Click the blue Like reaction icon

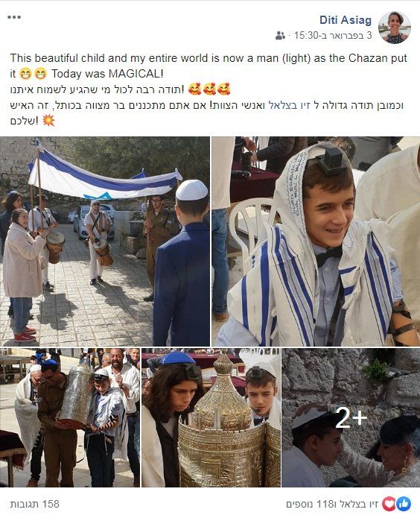coord(404,504)
